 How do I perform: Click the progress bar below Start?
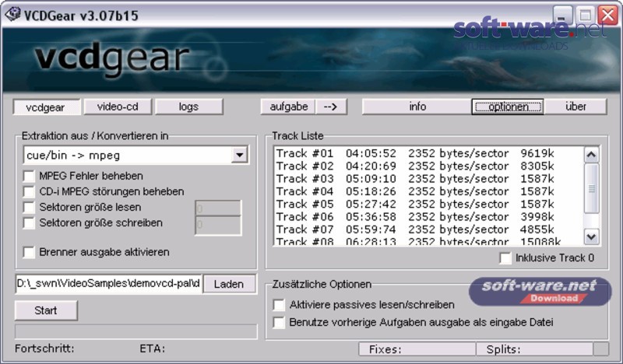pos(136,331)
